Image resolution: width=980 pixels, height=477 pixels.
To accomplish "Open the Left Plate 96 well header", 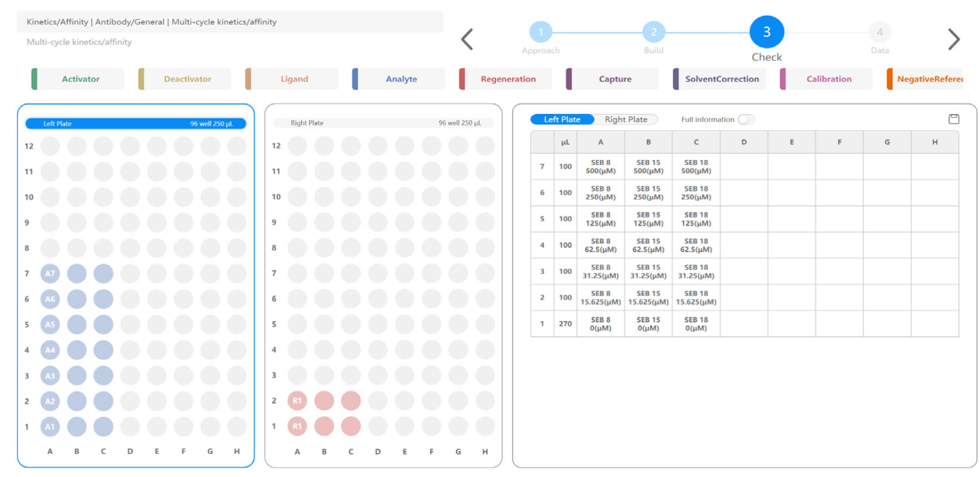I will pos(135,124).
